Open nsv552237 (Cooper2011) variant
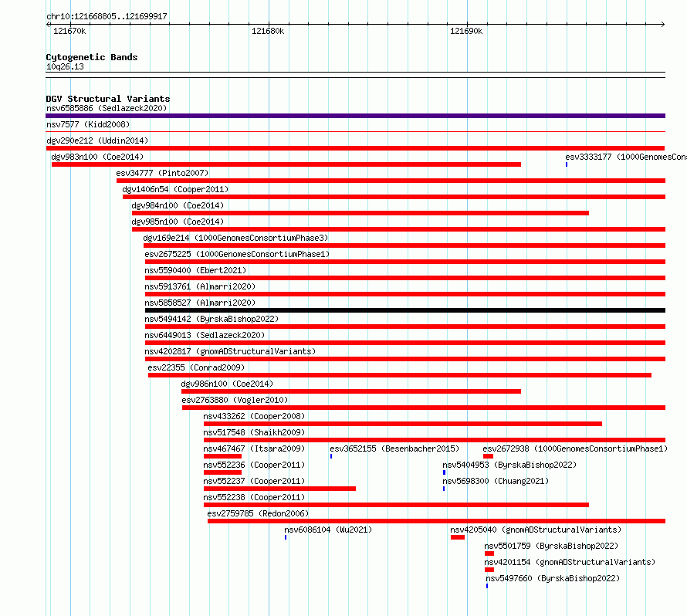This screenshot has height=616, width=687. click(x=254, y=481)
